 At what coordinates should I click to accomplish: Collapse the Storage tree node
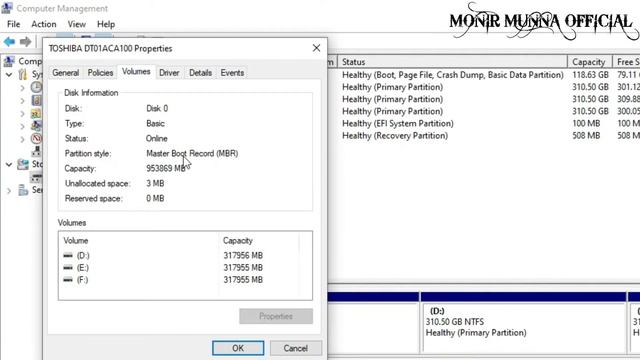click(9, 164)
